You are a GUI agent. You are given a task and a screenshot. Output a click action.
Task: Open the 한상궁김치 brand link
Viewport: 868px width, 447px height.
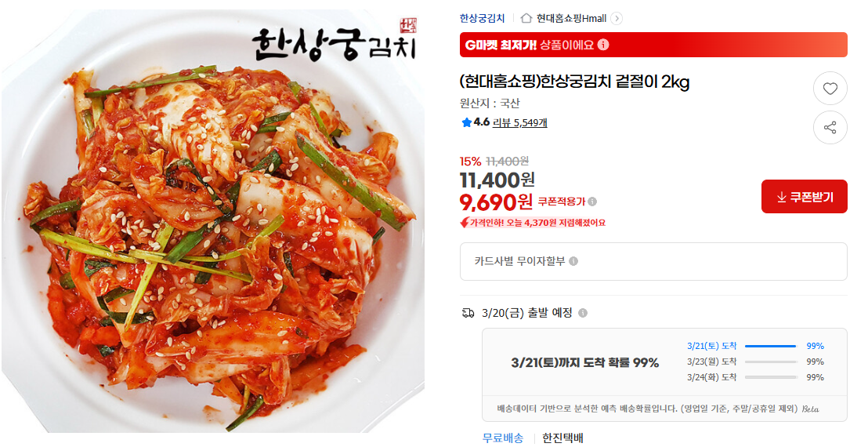(x=482, y=18)
